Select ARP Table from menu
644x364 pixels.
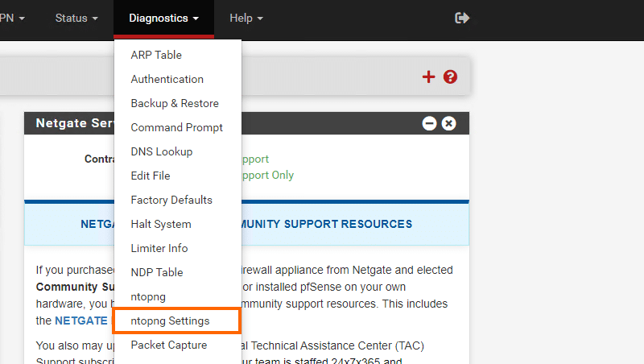(156, 55)
